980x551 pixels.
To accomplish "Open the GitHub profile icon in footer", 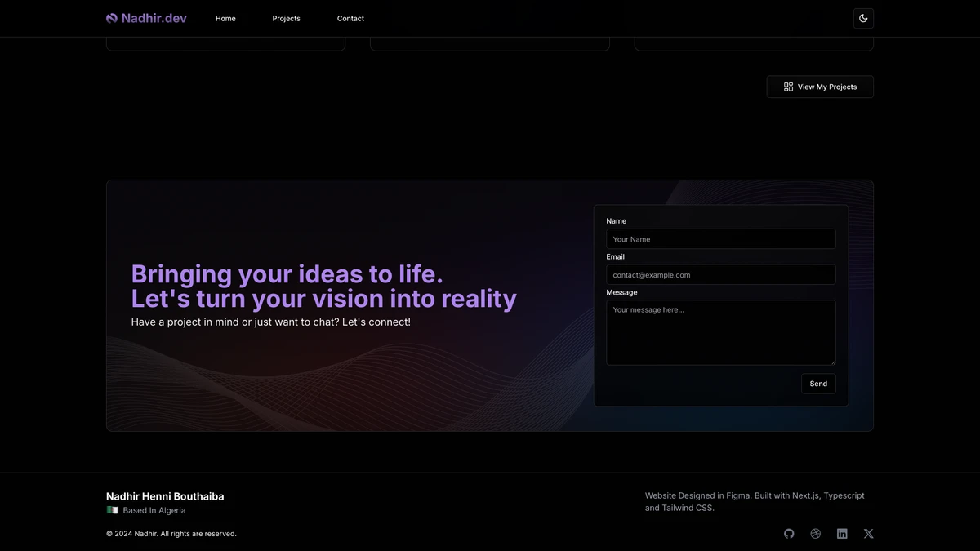I will coord(789,534).
